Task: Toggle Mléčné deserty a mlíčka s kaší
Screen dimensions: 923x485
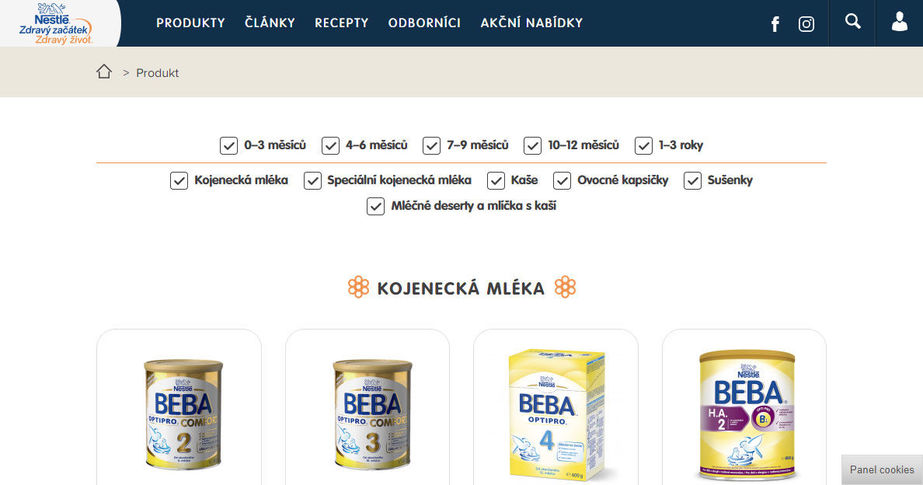Action: point(376,206)
